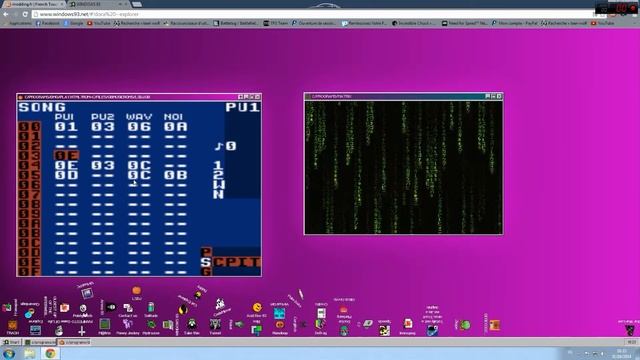
Task: Open the dark character icon at far right
Action: 631,330
